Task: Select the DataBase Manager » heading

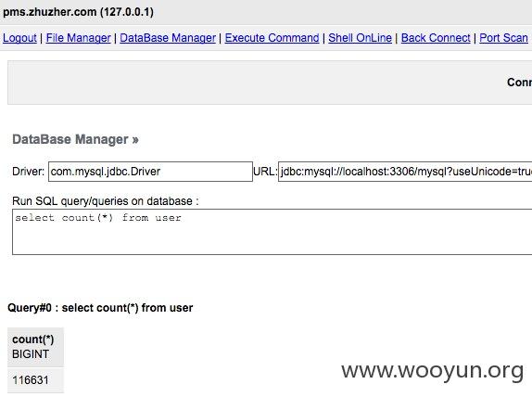Action: (75, 139)
